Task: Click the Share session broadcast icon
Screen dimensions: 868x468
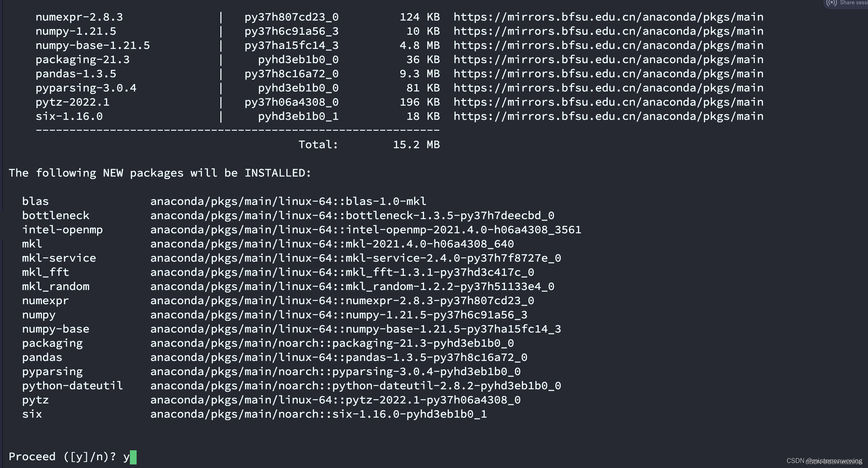Action: [x=831, y=3]
